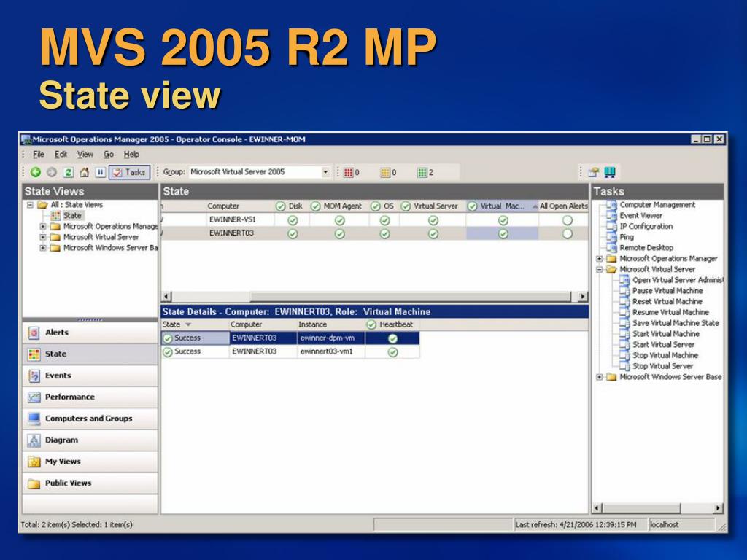747x560 pixels.
Task: Open the State column sort dropdown in State Details
Action: pyautogui.click(x=188, y=324)
